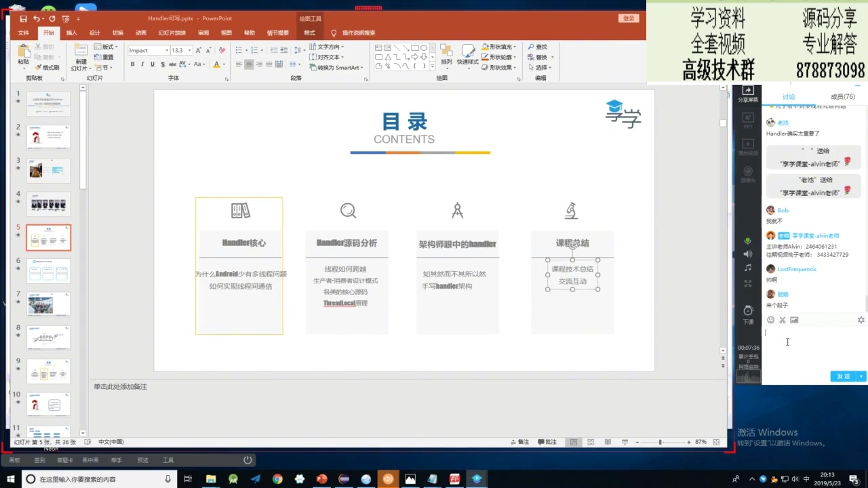
Task: Expand Shape Fill (形状填充) dropdown
Action: 500,47
